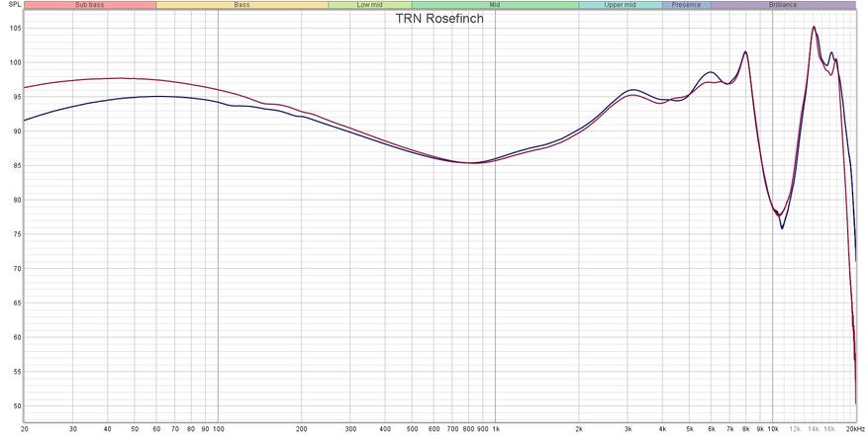This screenshot has height=435, width=868.
Task: Select the 600 Hz frequency axis label
Action: coord(434,429)
